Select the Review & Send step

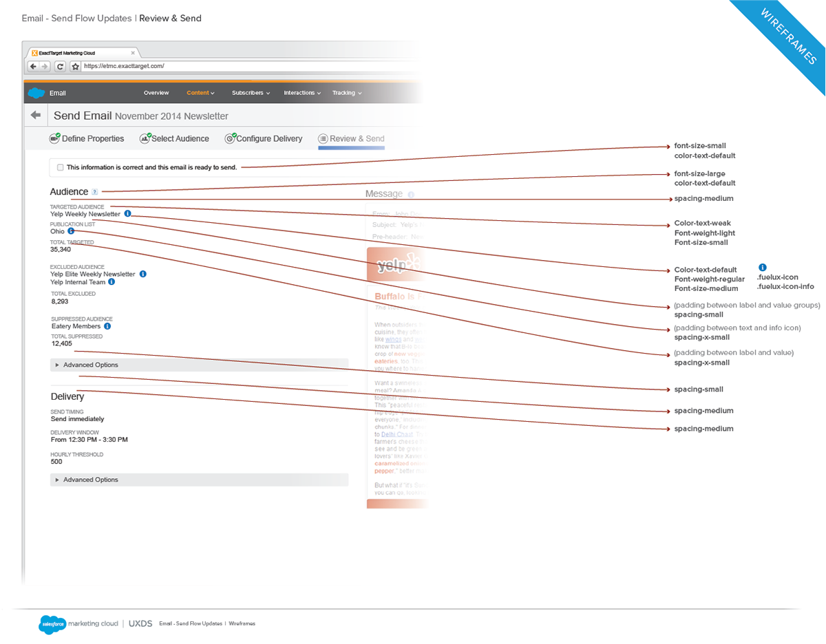(351, 138)
